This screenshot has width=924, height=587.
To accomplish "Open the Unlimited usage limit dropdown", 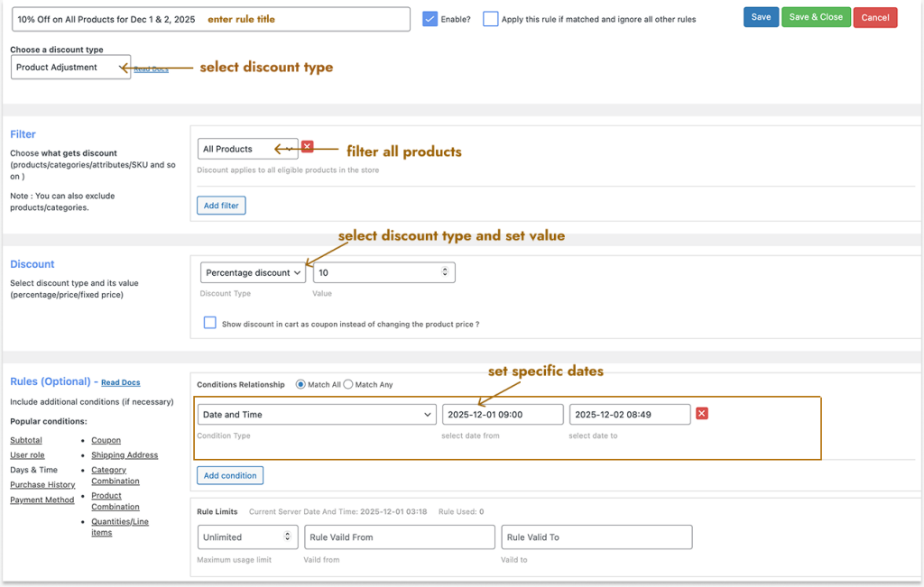I will [246, 537].
